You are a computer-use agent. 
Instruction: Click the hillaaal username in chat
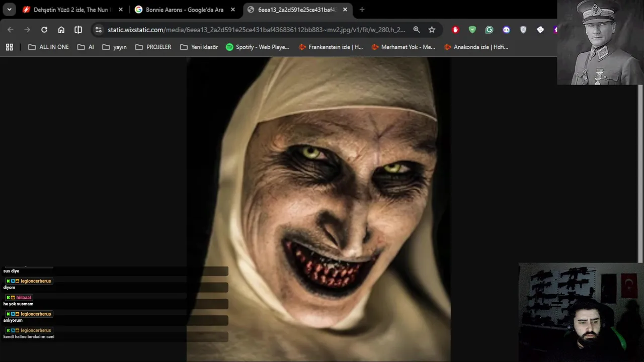point(24,297)
